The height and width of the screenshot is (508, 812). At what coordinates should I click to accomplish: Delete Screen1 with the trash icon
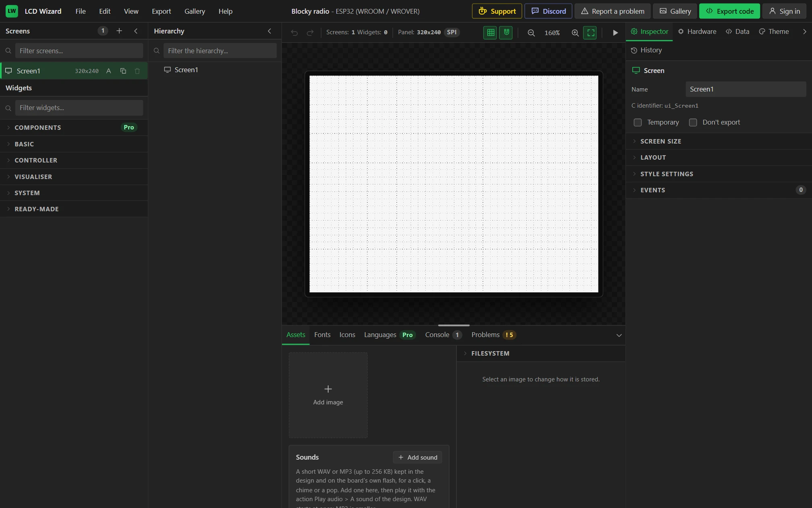pyautogui.click(x=137, y=71)
